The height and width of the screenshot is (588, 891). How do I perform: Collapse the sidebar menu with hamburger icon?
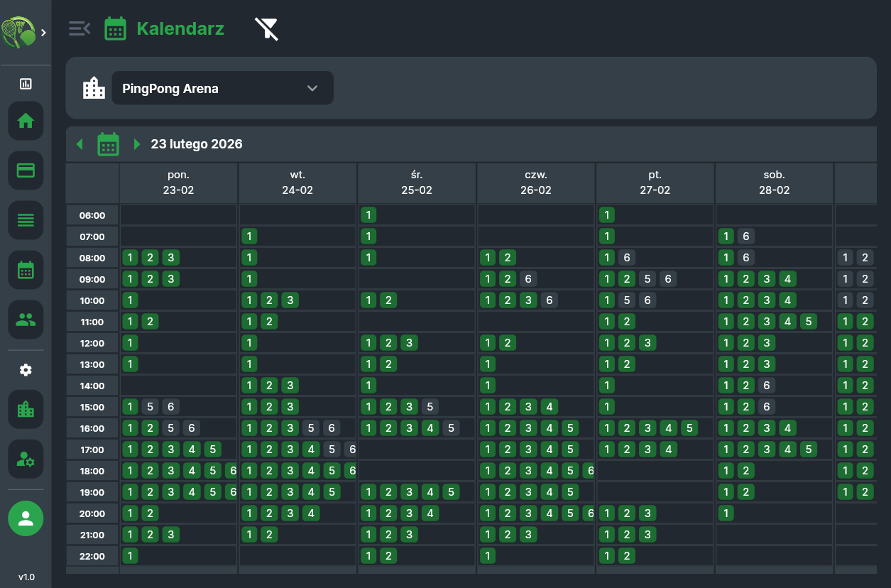[80, 28]
